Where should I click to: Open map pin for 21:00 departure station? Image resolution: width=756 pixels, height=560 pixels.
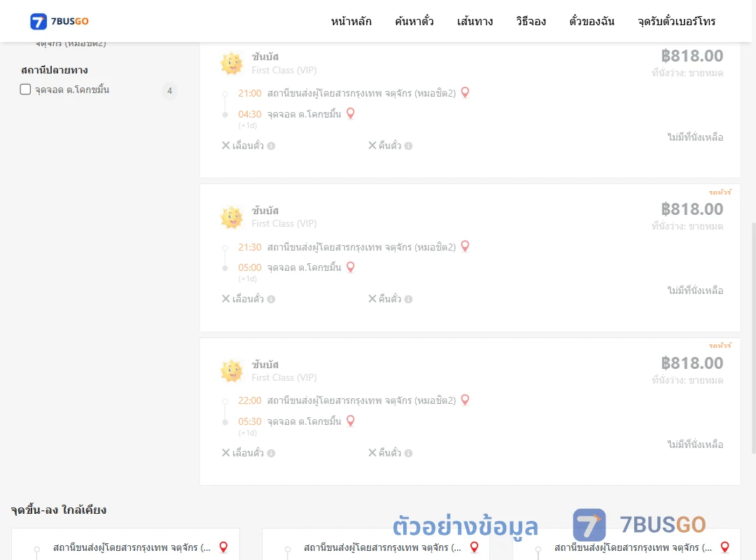tap(465, 92)
